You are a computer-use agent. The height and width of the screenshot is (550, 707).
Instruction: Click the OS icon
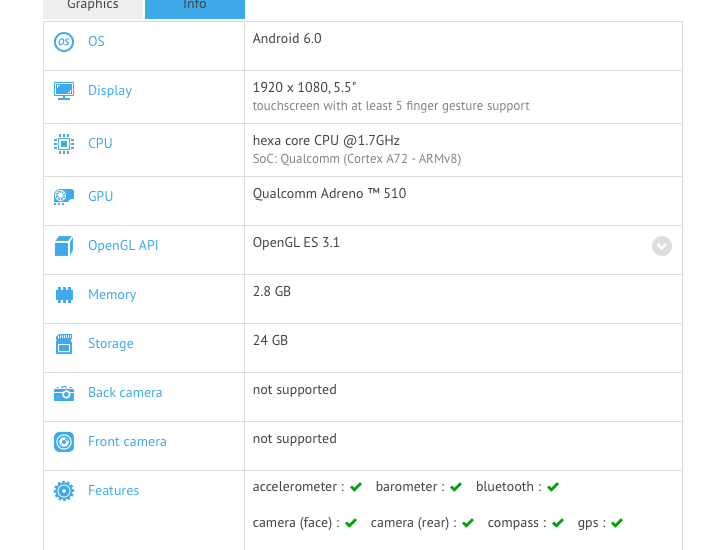[64, 41]
